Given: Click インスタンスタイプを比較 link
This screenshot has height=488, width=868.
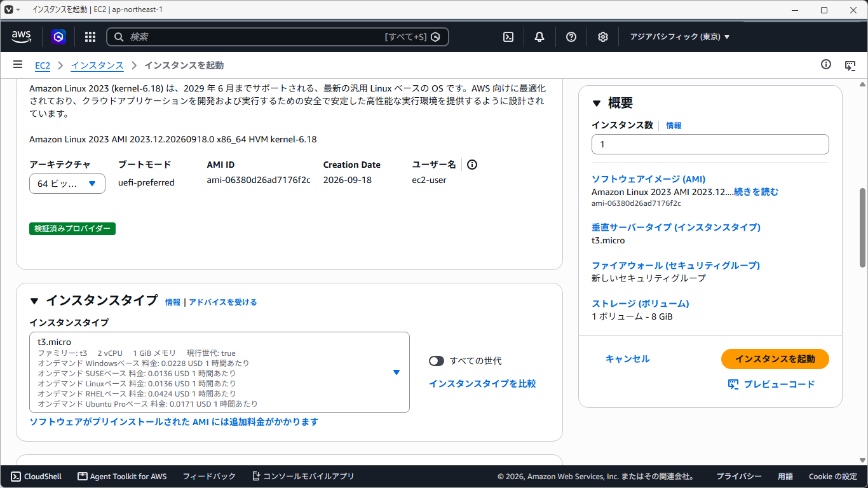Looking at the screenshot, I should tap(482, 384).
